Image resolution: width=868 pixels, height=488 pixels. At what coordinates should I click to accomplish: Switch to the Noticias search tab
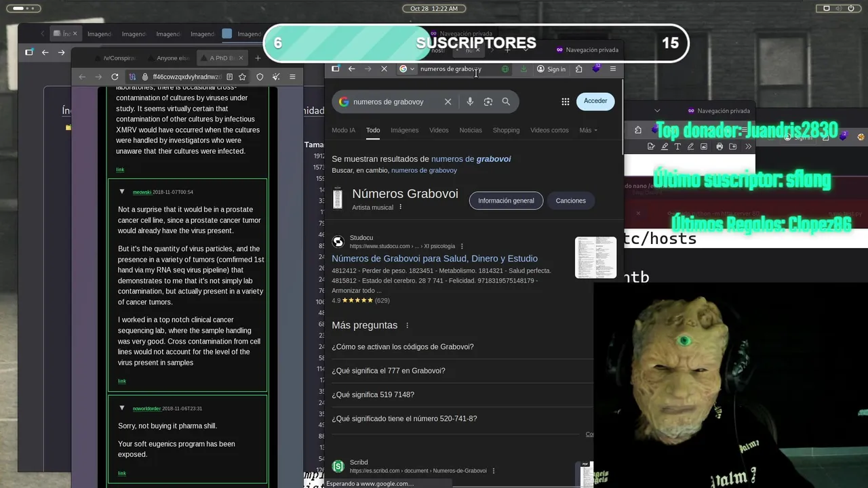pyautogui.click(x=471, y=130)
